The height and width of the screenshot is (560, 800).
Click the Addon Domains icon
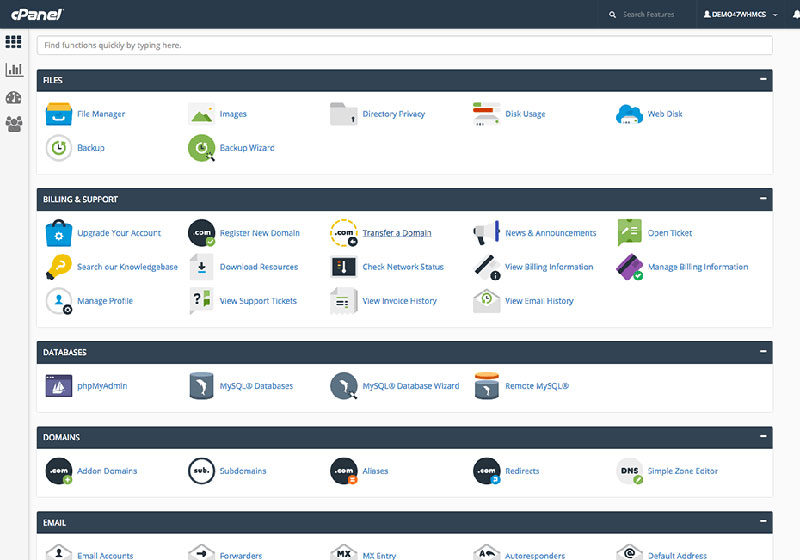[x=59, y=471]
